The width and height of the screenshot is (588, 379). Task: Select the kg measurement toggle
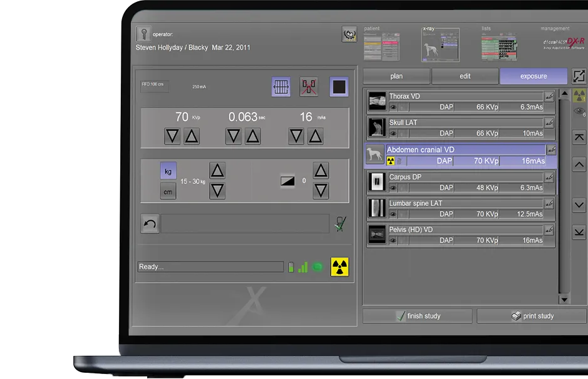[168, 171]
